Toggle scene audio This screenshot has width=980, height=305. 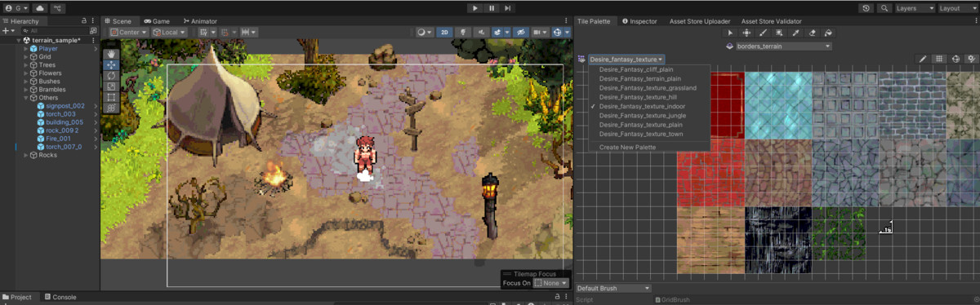click(x=482, y=32)
